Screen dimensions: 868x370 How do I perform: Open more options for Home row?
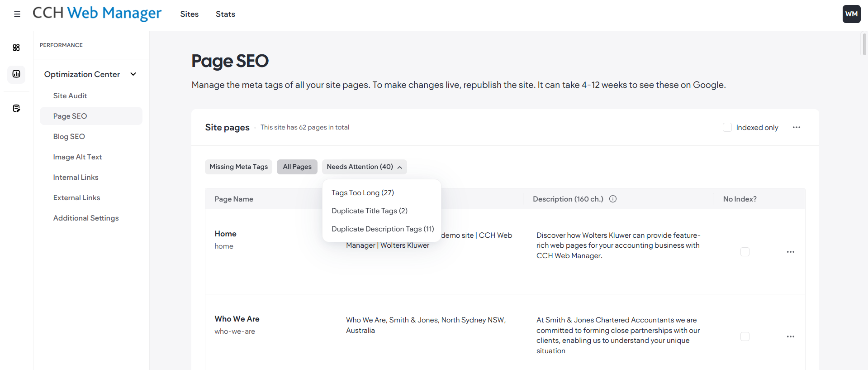pyautogui.click(x=791, y=252)
